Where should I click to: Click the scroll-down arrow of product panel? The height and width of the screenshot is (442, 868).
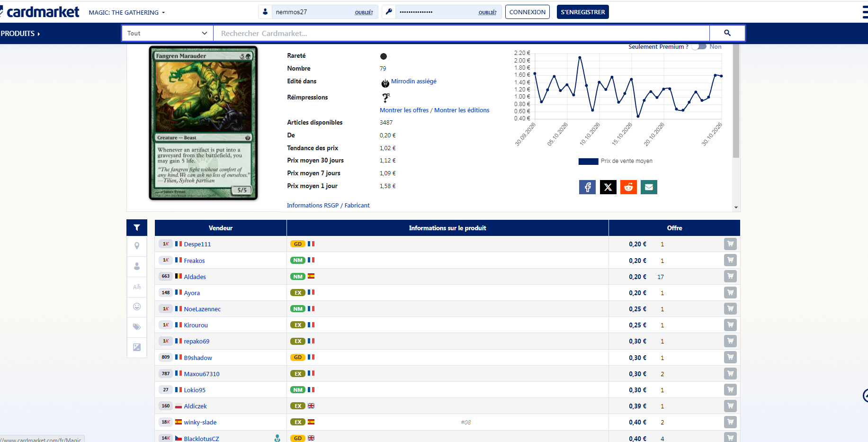[736, 207]
